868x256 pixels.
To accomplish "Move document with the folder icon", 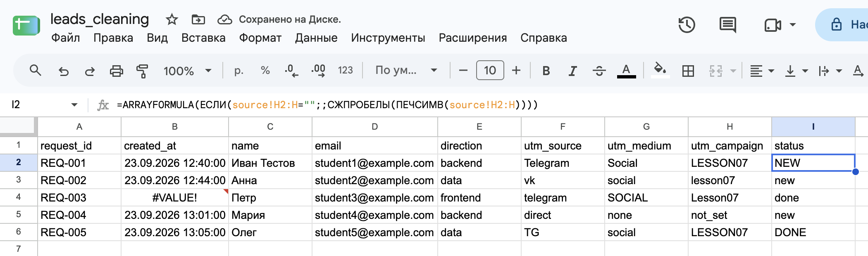I will pos(198,19).
